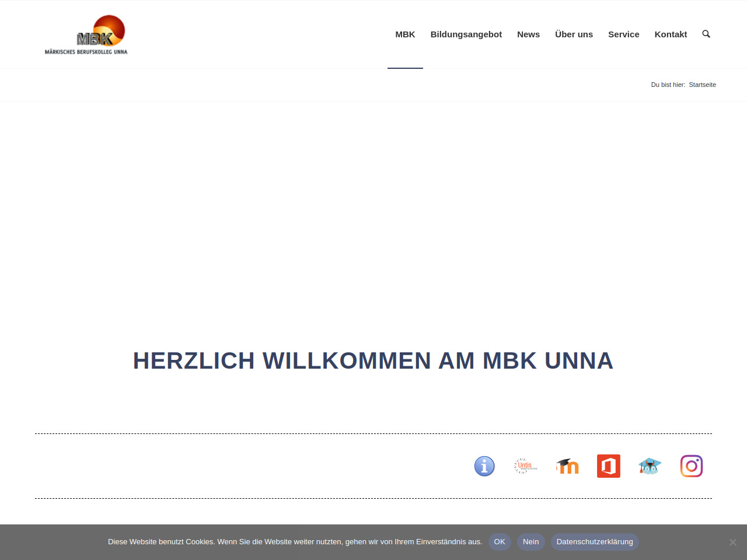Open the Service menu item
Viewport: 747px width, 560px height.
[623, 34]
